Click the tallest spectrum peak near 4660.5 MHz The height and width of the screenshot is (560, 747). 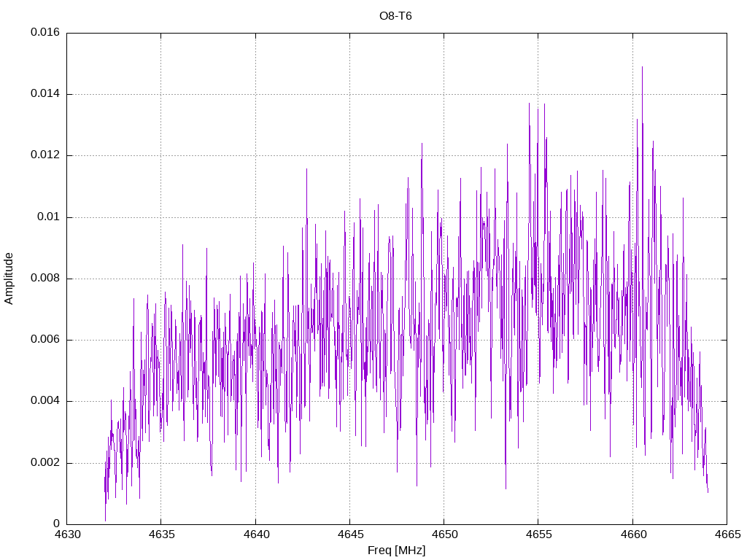coord(642,68)
